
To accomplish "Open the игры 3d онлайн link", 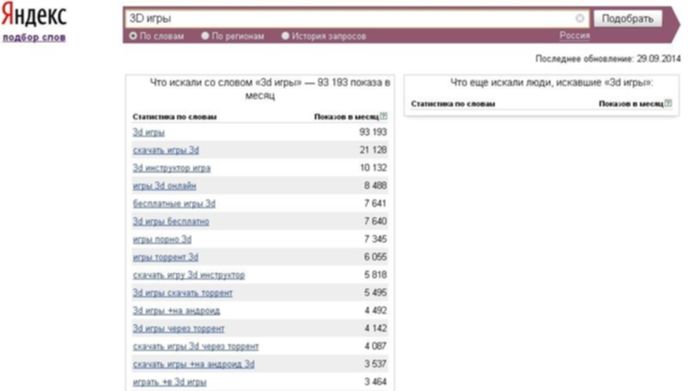I will [x=165, y=186].
